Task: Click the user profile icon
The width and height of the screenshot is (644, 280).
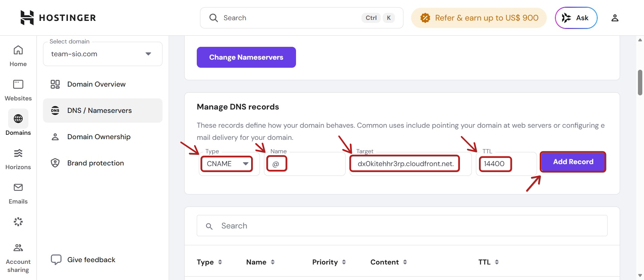Action: coord(615,18)
